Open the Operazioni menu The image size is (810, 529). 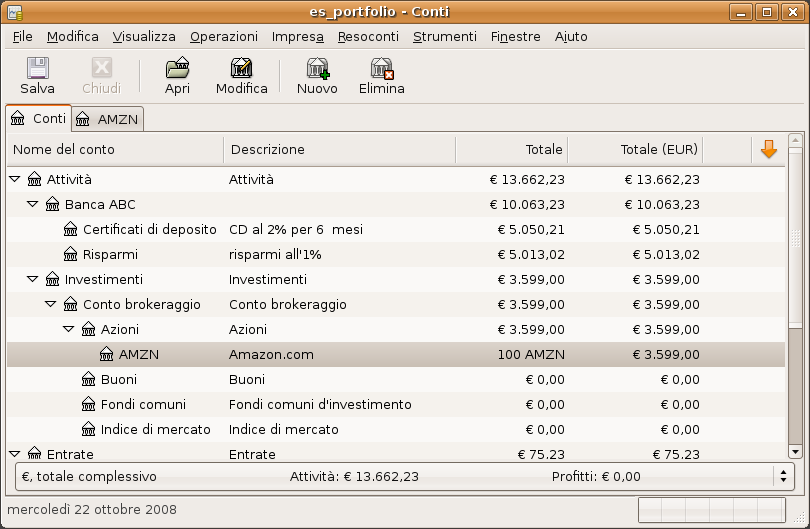[224, 37]
